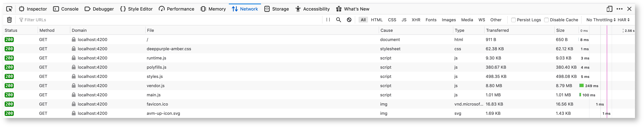This screenshot has width=644, height=127.
Task: Sort requests by Transferred column
Action: (497, 30)
